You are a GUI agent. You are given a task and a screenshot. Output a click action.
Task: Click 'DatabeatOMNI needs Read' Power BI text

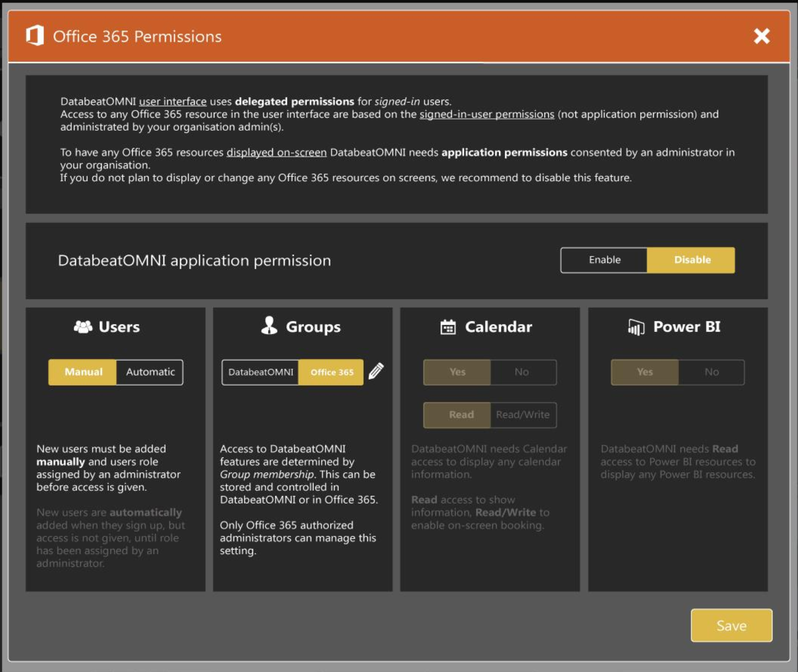[678, 461]
